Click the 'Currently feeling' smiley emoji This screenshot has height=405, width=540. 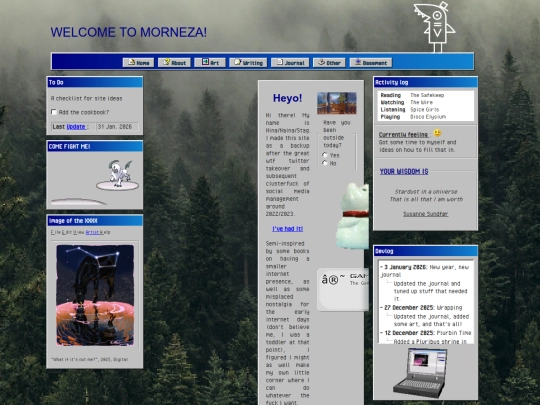tap(437, 133)
